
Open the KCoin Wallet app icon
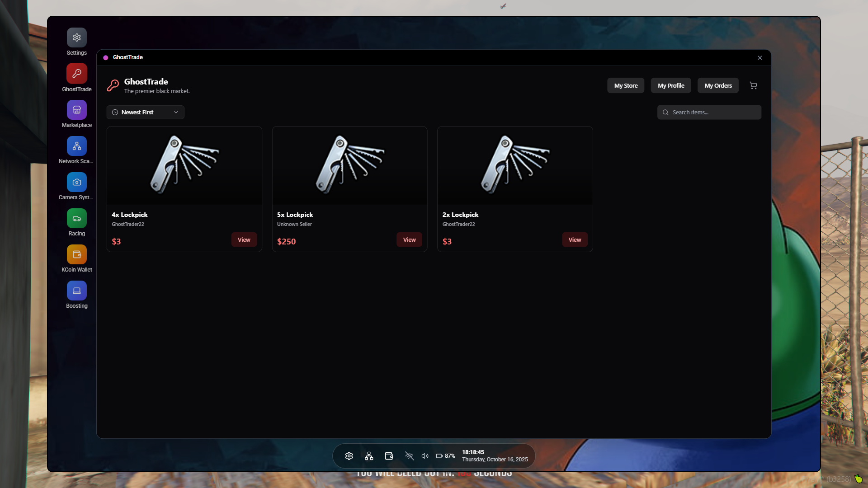tap(77, 254)
